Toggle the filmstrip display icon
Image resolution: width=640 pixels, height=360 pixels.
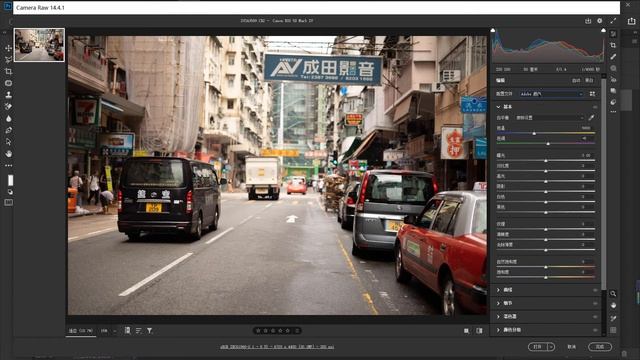[x=127, y=330]
